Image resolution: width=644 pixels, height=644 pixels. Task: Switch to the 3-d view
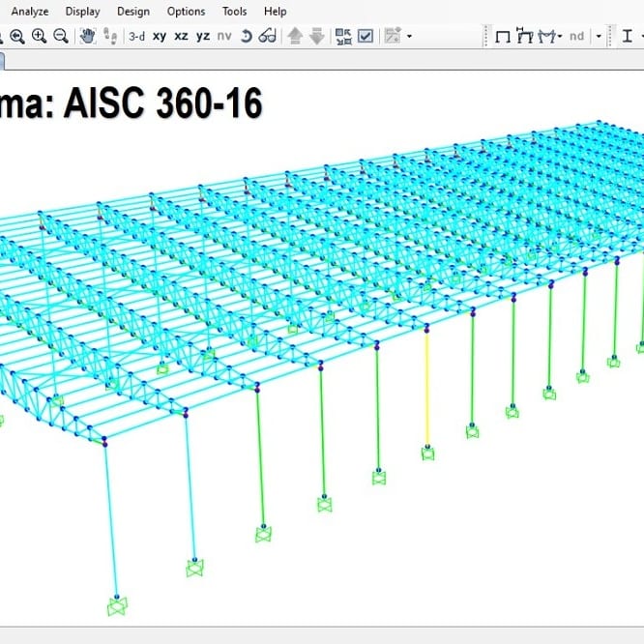[x=136, y=37]
